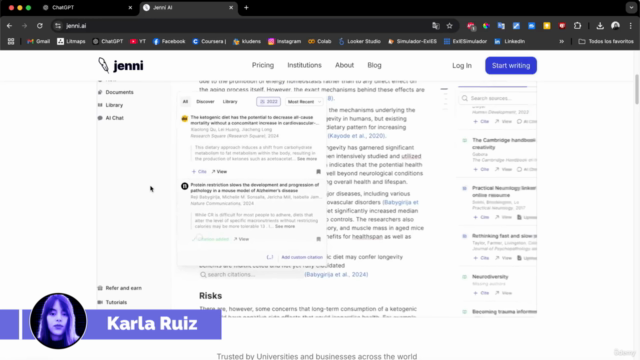Click the jenni logo

pyautogui.click(x=121, y=65)
